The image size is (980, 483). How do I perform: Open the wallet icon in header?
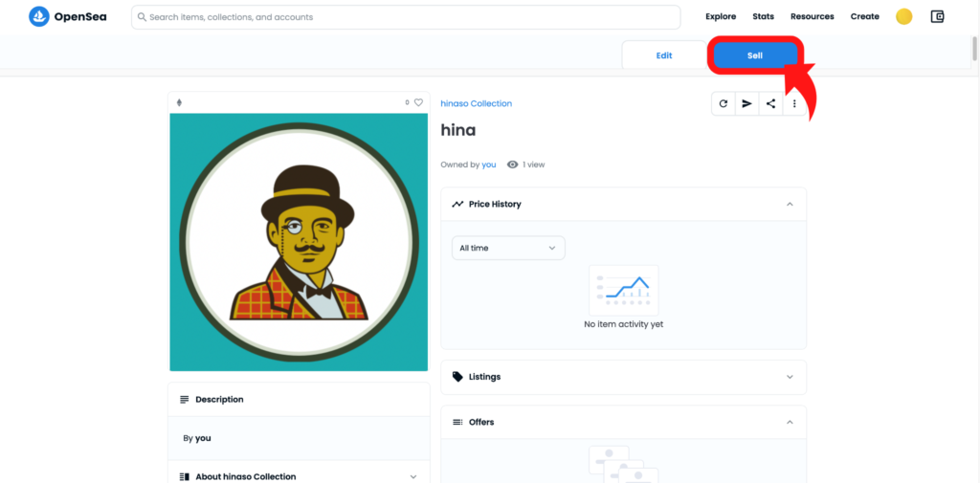(937, 17)
